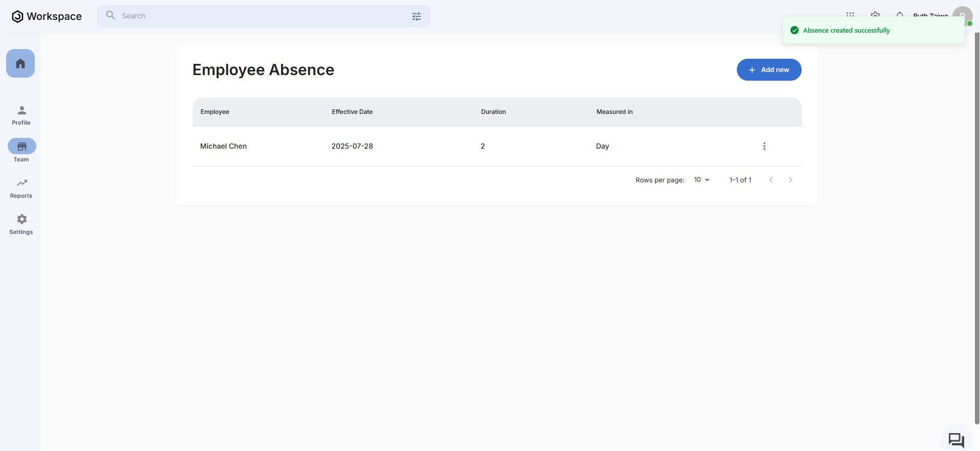Click the search filter options icon
The height and width of the screenshot is (451, 980).
click(x=416, y=16)
